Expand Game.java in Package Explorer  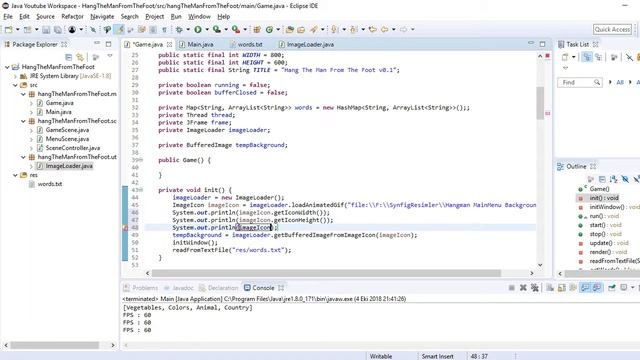coord(31,103)
